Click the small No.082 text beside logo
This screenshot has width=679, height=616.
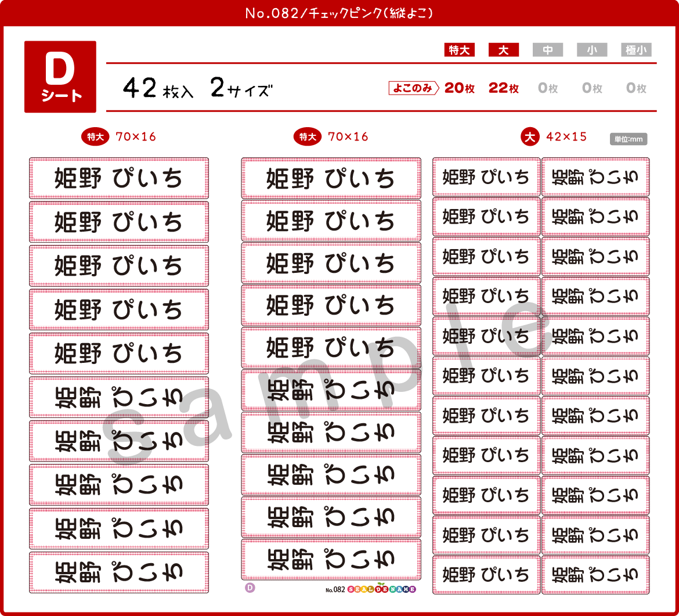tap(335, 589)
